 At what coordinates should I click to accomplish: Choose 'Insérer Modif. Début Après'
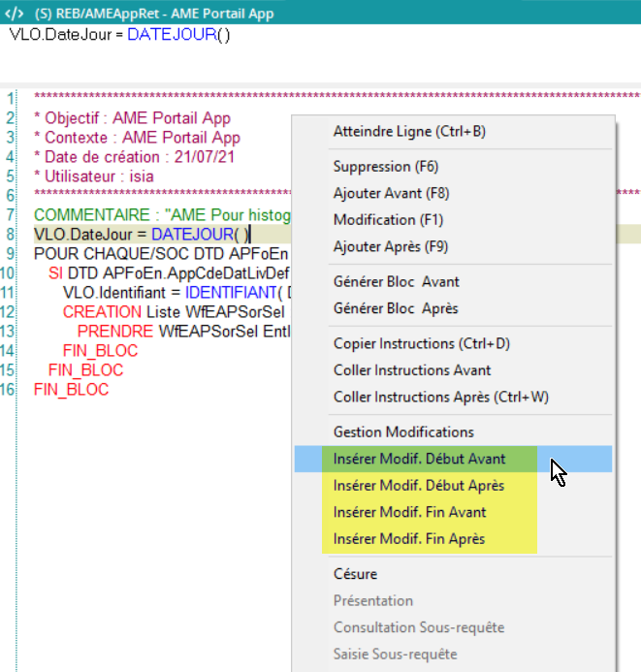click(x=418, y=485)
